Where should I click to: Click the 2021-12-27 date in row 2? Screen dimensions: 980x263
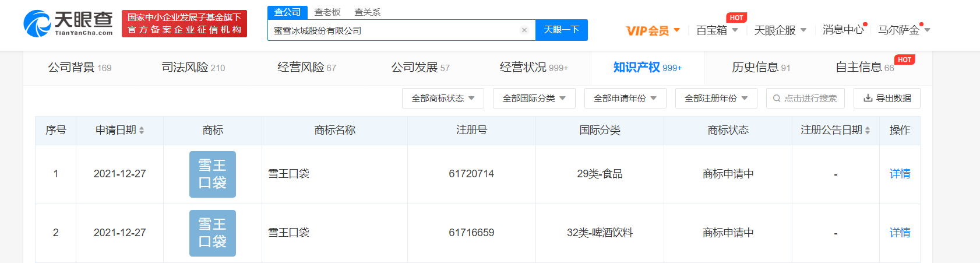click(x=119, y=233)
